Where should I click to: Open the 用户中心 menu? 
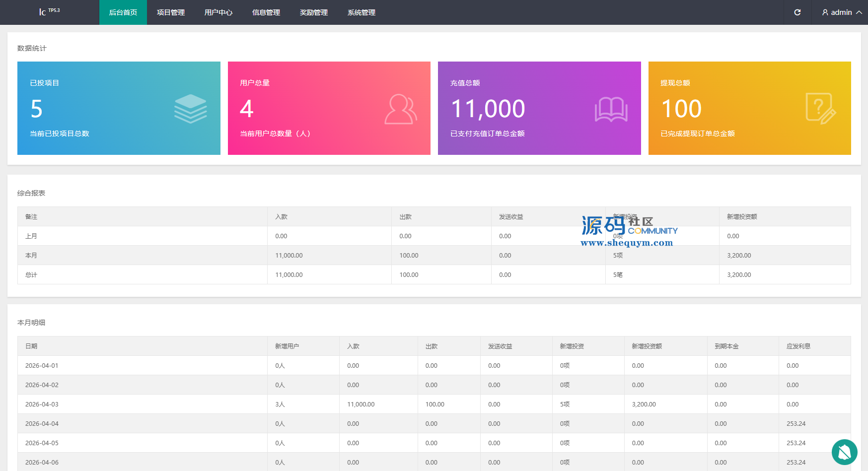(x=218, y=12)
